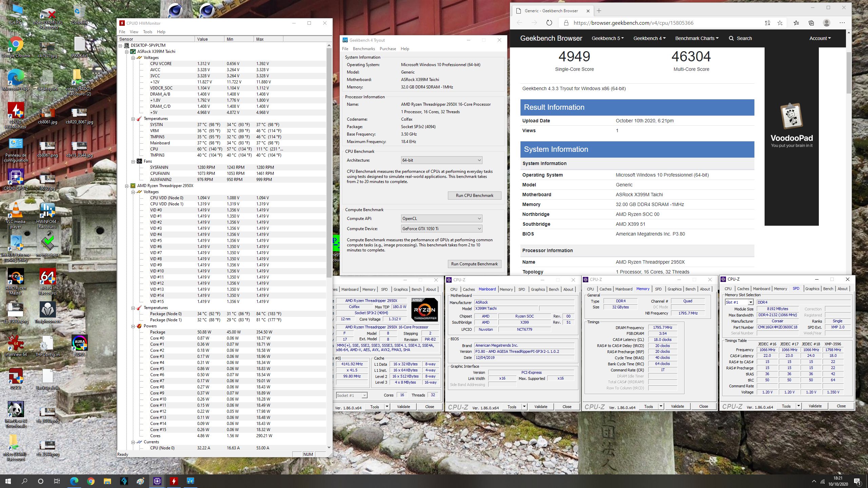The height and width of the screenshot is (488, 868).
Task: Refresh the Geekbench Browser page
Action: pos(549,23)
